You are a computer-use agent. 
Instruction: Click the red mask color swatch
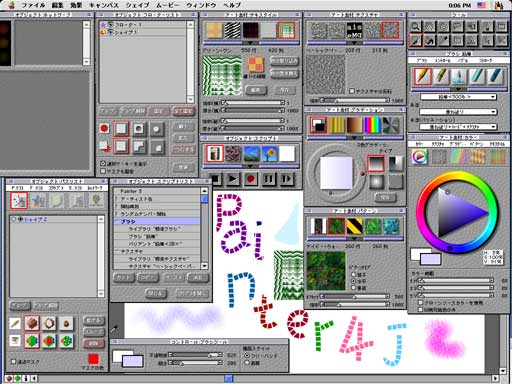click(93, 359)
